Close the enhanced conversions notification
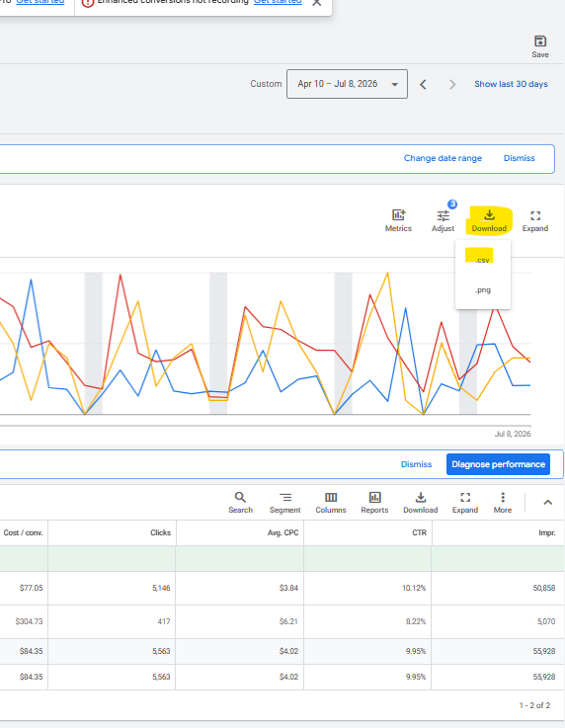The height and width of the screenshot is (728, 565). tap(317, 3)
